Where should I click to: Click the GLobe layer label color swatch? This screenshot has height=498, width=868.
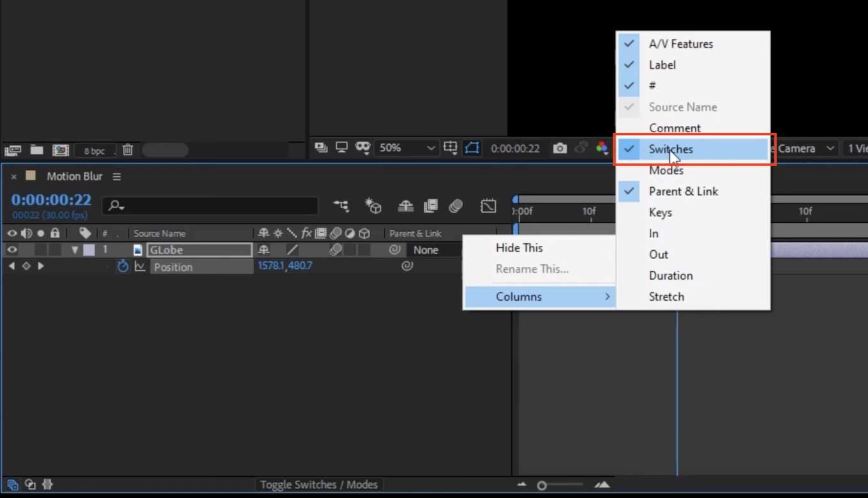tap(89, 250)
